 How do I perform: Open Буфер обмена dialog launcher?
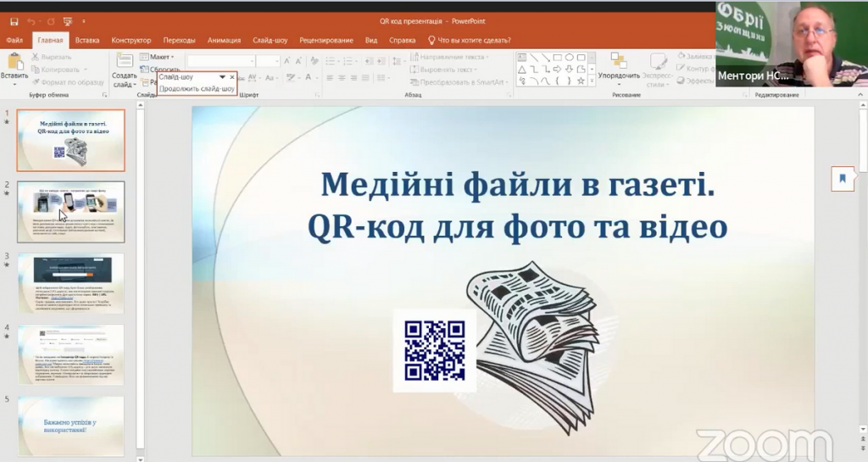(104, 95)
